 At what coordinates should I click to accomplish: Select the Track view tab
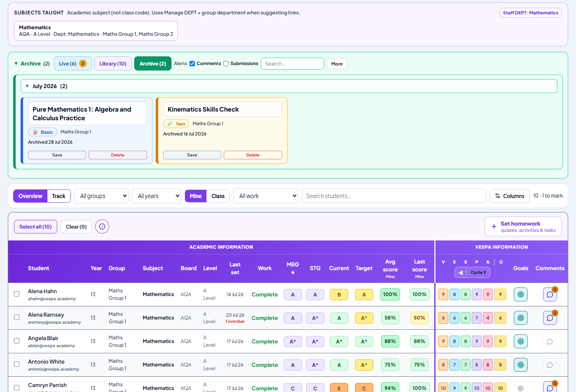point(59,196)
